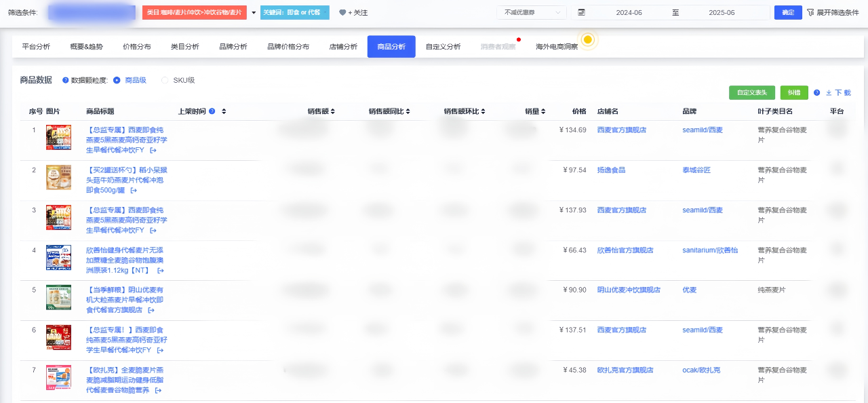Open external link icon for product row 1
This screenshot has width=868, height=403.
coord(153,150)
